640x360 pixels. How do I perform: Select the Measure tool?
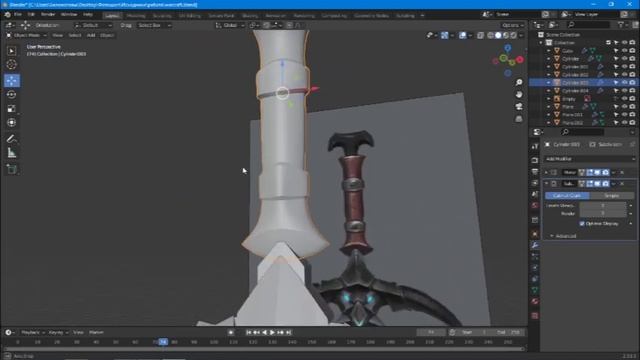pyautogui.click(x=11, y=153)
